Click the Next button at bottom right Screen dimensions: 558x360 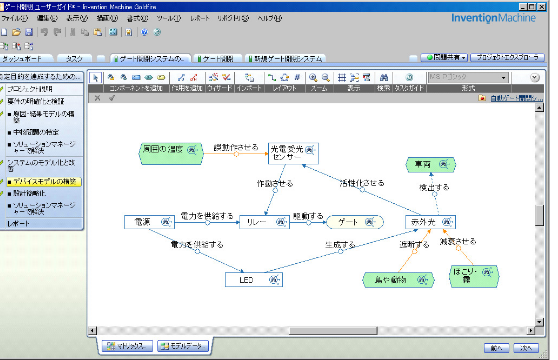pyautogui.click(x=526, y=348)
